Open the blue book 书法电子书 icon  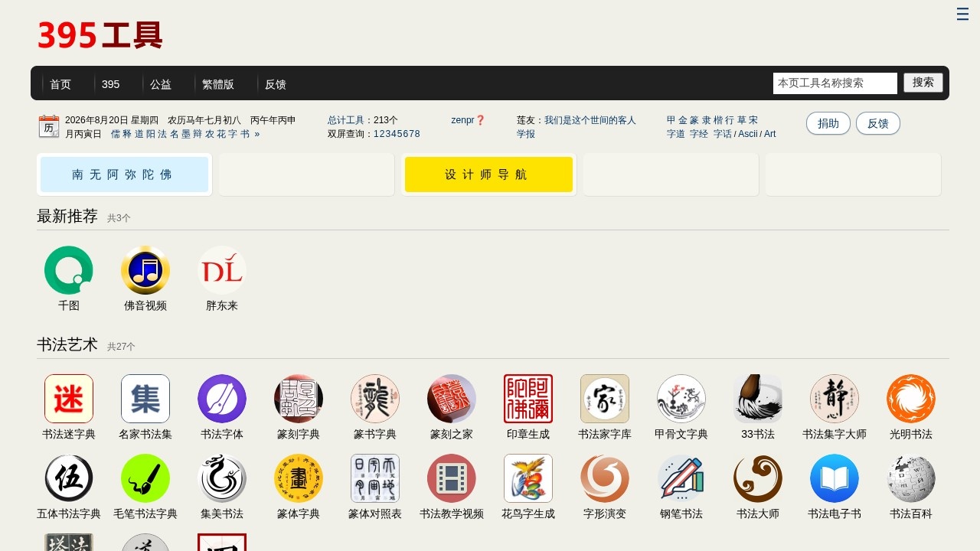[835, 478]
